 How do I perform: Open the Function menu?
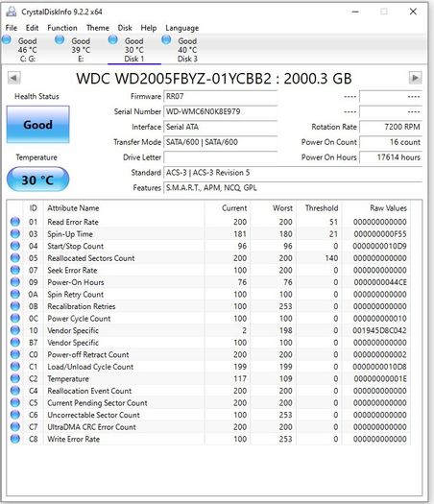(62, 28)
